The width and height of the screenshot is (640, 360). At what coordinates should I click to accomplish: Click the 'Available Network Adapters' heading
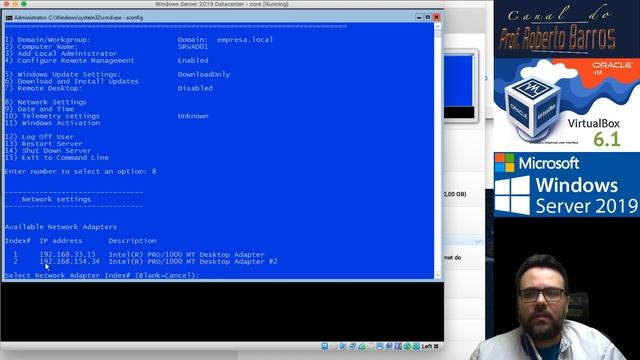(x=61, y=227)
